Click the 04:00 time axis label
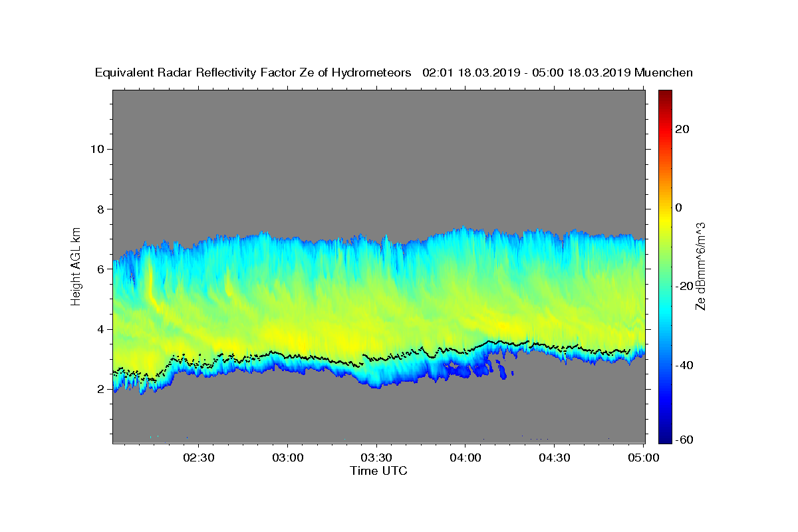 click(x=465, y=458)
